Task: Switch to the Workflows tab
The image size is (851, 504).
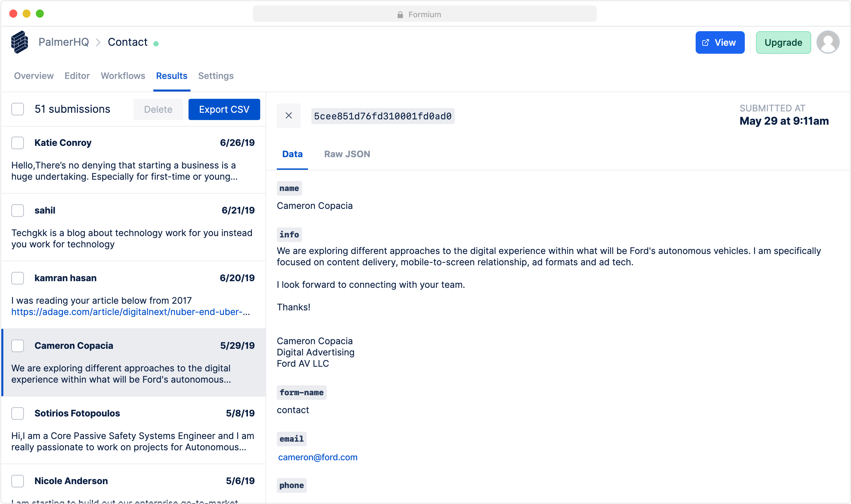Action: pos(123,76)
